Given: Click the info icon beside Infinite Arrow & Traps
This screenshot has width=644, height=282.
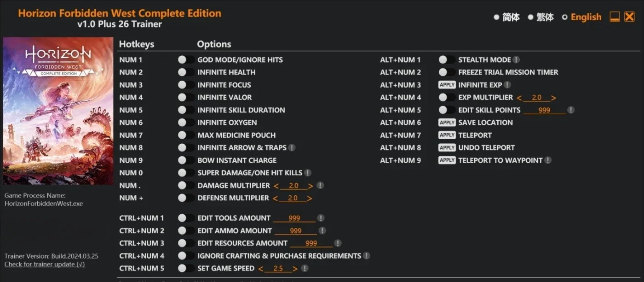Looking at the screenshot, I should click(x=292, y=148).
